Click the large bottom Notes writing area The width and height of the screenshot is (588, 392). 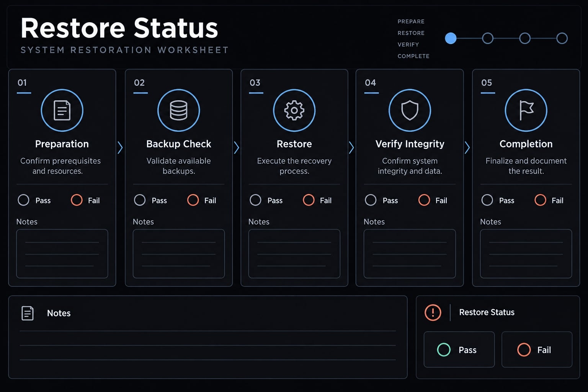tap(208, 345)
